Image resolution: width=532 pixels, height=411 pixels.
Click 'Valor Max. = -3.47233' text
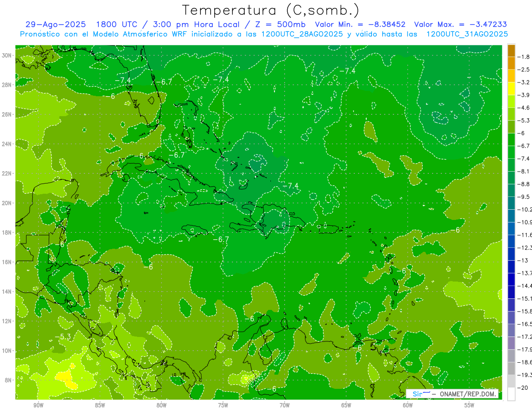click(461, 25)
